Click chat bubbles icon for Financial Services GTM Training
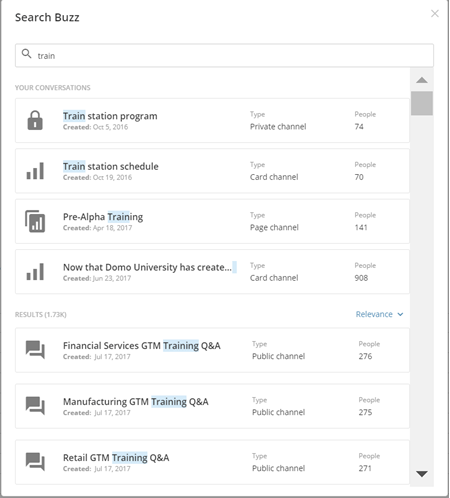450x498 pixels. (35, 350)
